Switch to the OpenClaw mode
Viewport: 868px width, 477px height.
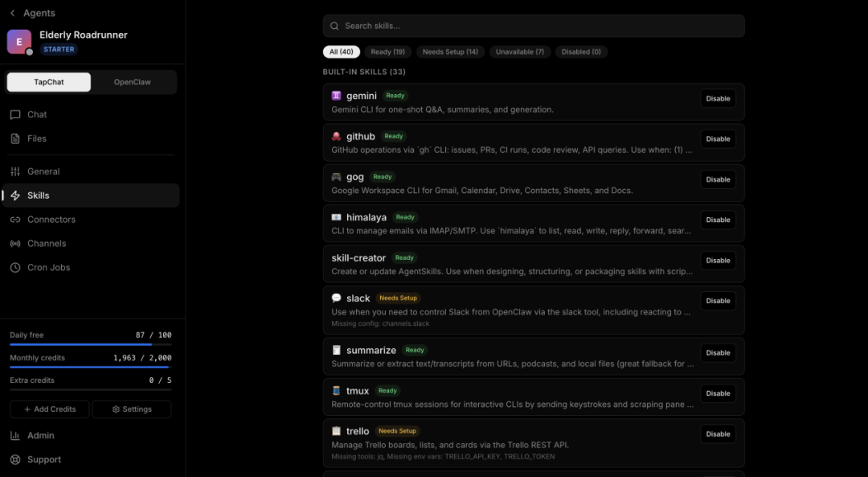133,82
